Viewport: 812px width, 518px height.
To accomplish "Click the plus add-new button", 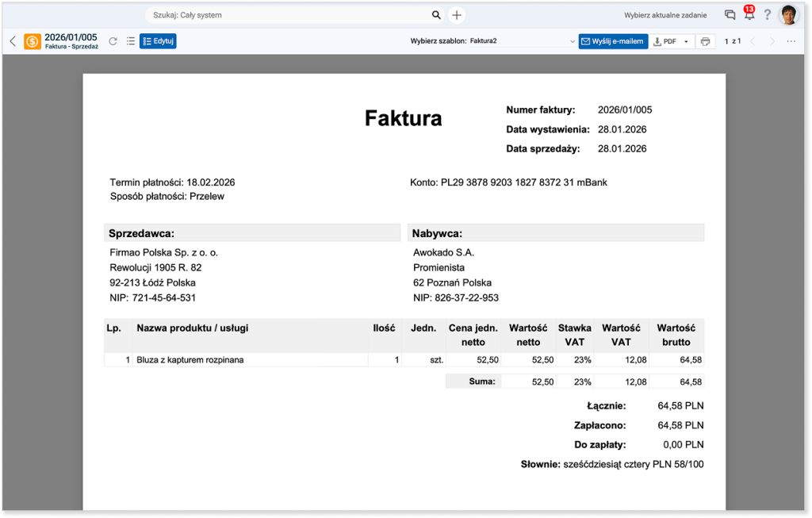I will (457, 15).
